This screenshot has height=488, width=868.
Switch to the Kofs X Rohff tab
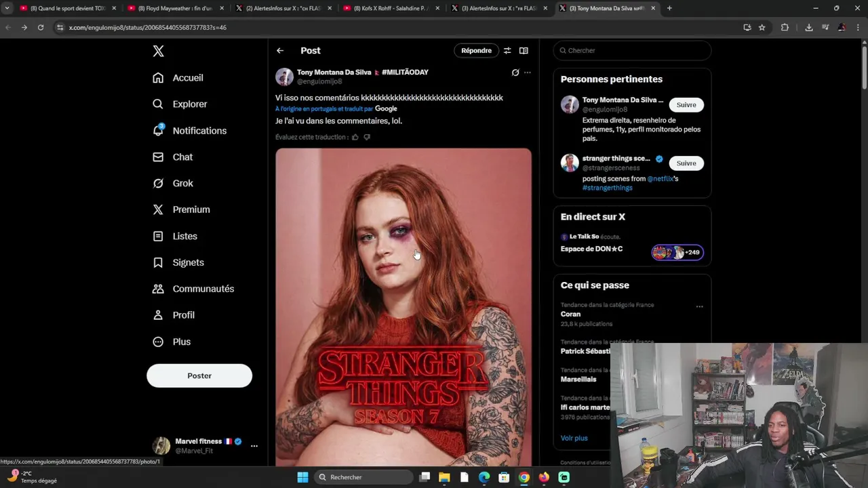point(391,8)
